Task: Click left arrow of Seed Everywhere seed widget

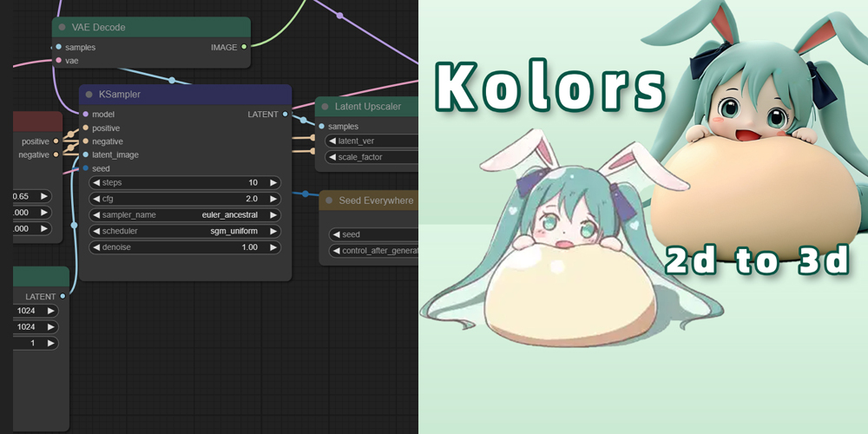Action: 337,234
